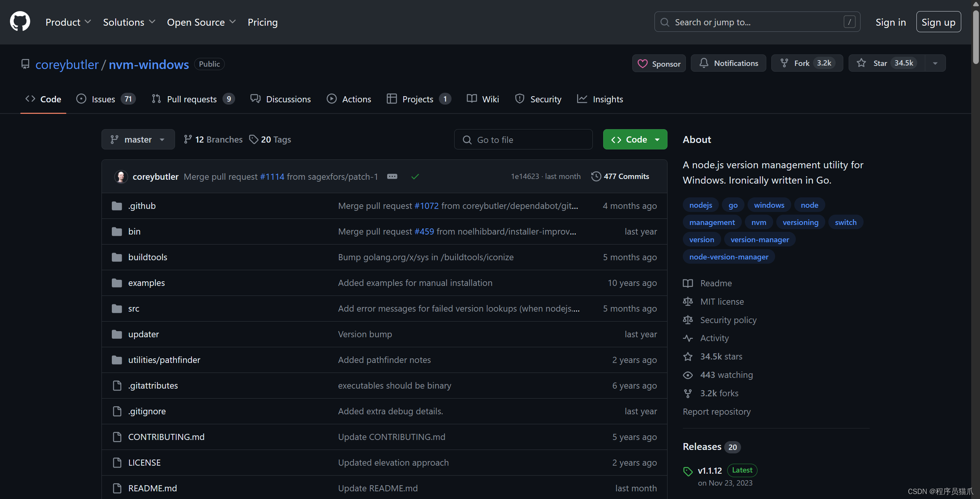Switch to the Insights tab
The height and width of the screenshot is (499, 980).
600,99
